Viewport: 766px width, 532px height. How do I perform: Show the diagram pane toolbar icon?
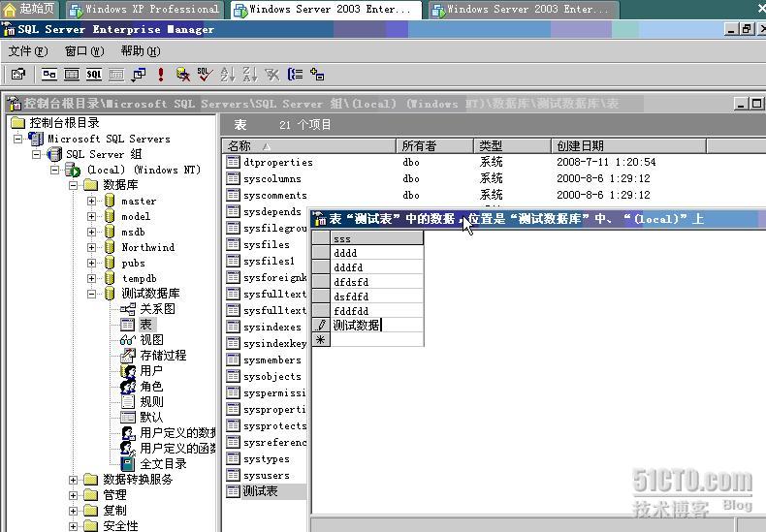click(x=48, y=75)
